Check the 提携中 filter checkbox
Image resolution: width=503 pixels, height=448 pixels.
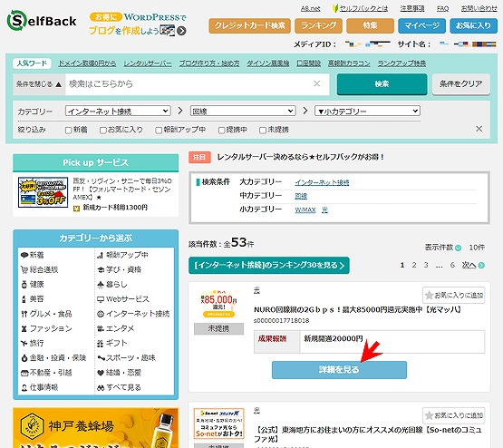click(221, 131)
